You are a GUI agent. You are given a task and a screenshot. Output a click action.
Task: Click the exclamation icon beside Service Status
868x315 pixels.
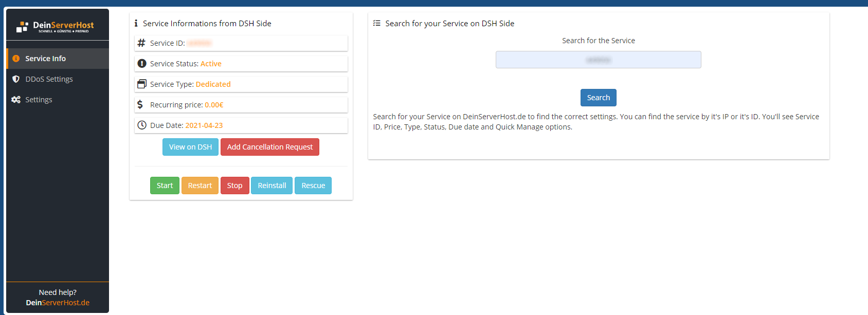(142, 64)
